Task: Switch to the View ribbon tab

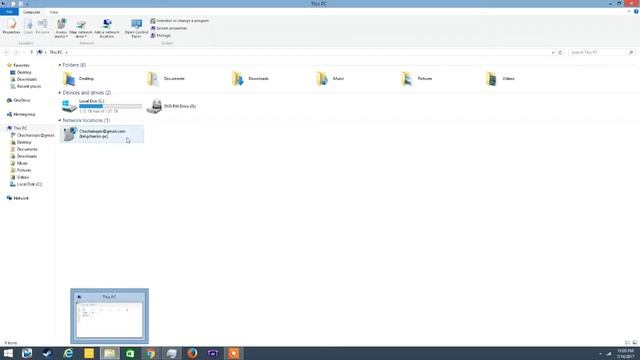Action: pos(53,12)
